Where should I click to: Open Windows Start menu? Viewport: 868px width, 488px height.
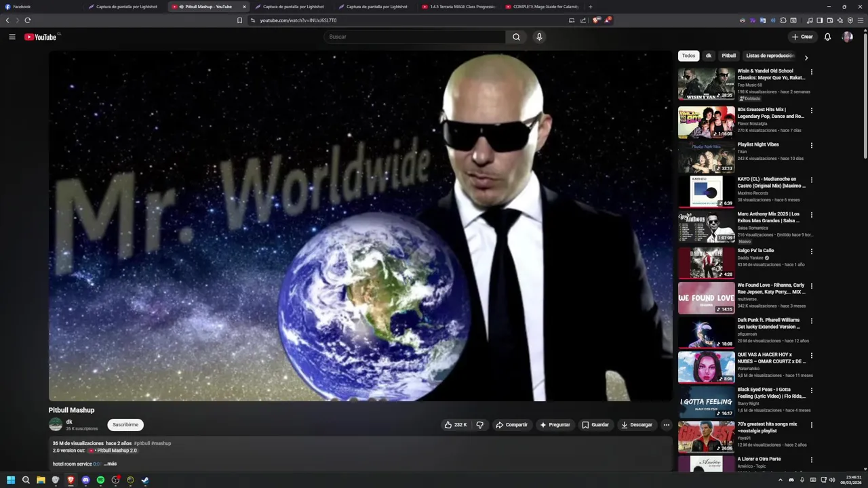[x=11, y=480]
